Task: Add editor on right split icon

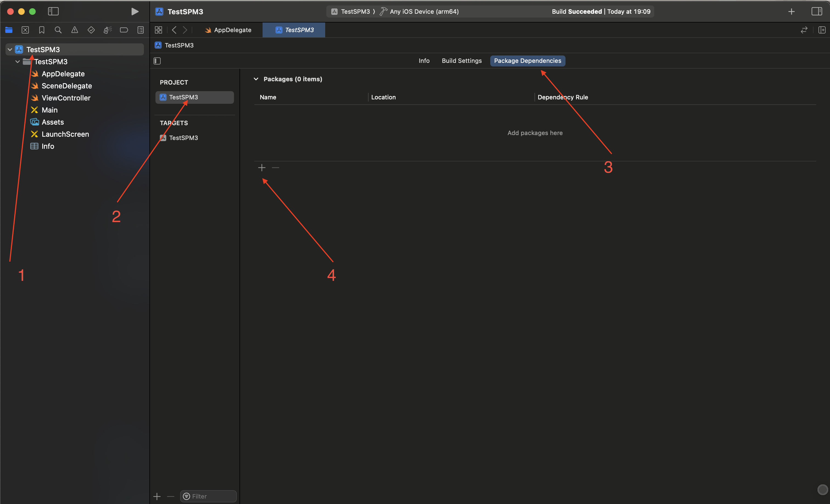Action: (x=822, y=30)
